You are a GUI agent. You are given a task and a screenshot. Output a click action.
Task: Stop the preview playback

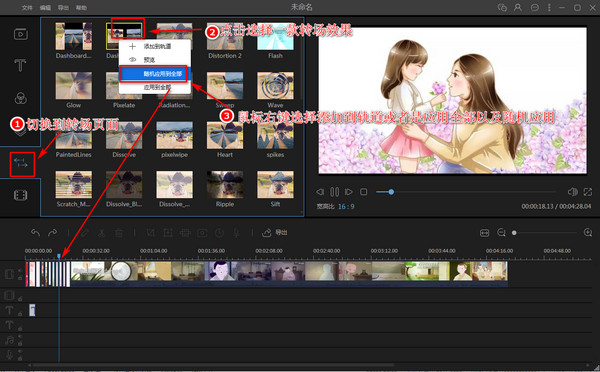[364, 191]
